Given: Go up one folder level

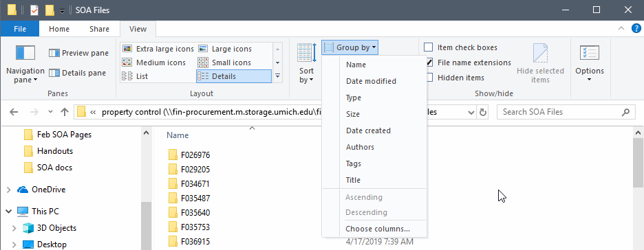Looking at the screenshot, I should [x=65, y=112].
